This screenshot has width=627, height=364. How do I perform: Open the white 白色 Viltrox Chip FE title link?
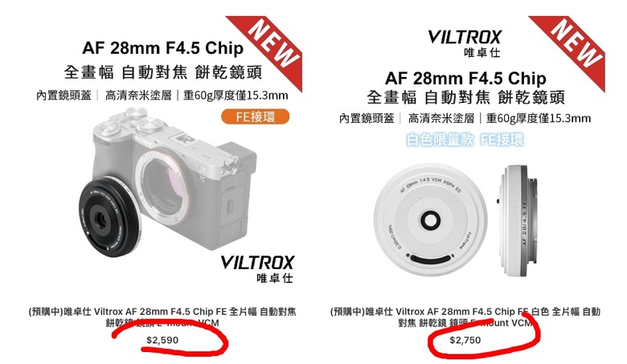pos(465,317)
